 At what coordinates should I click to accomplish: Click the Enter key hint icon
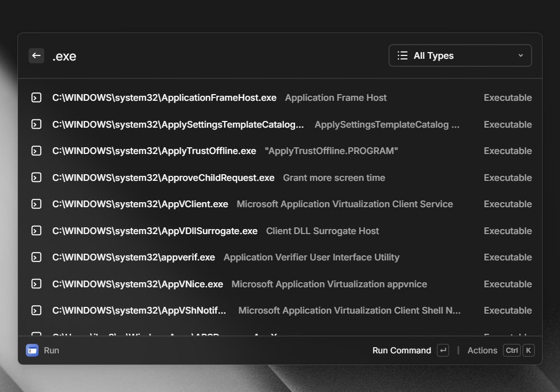tap(443, 351)
